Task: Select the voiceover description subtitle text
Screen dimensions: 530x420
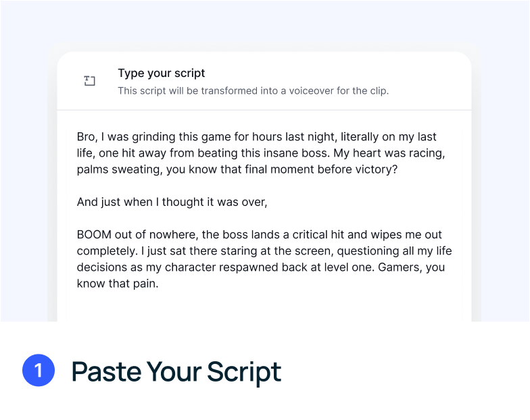Action: tap(253, 90)
